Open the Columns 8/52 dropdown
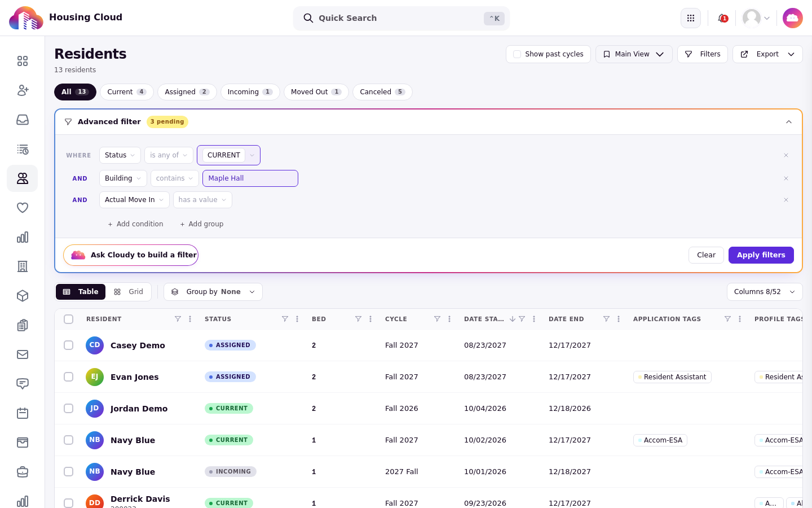This screenshot has width=812, height=508. click(765, 292)
